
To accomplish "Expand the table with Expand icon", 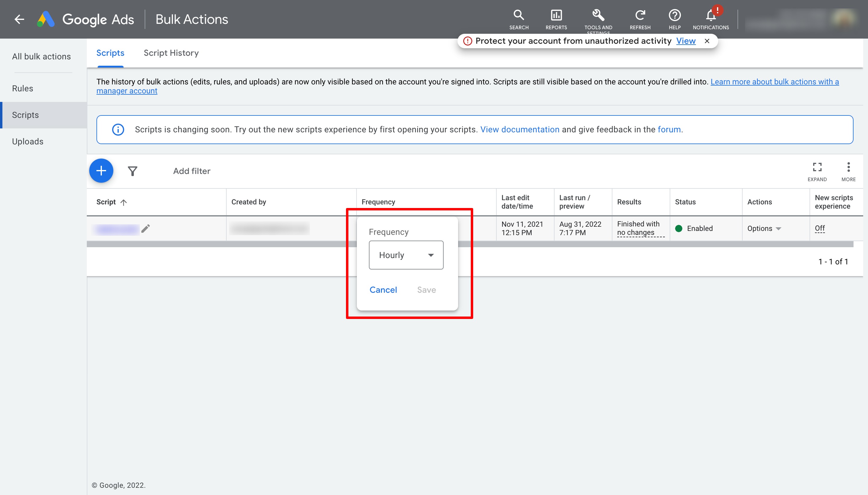I will point(817,167).
